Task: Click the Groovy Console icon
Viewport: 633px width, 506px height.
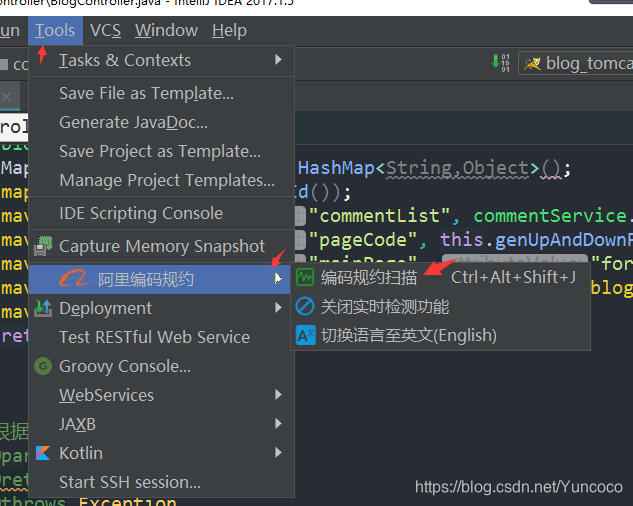Action: [x=43, y=366]
